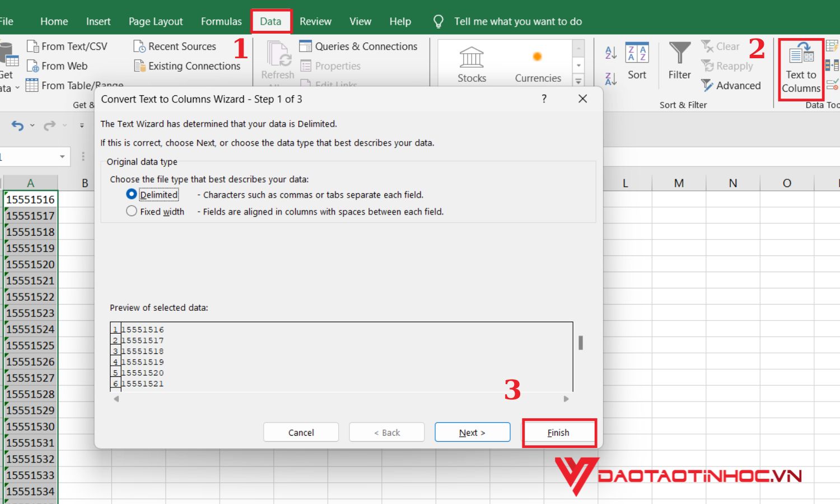Click the Refresh All button
The width and height of the screenshot is (840, 504).
[x=278, y=63]
